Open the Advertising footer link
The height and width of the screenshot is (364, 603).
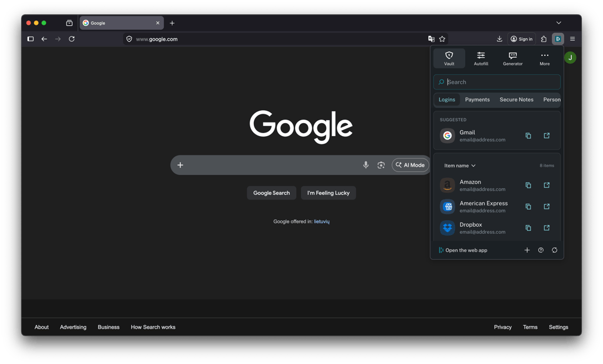[x=73, y=327]
